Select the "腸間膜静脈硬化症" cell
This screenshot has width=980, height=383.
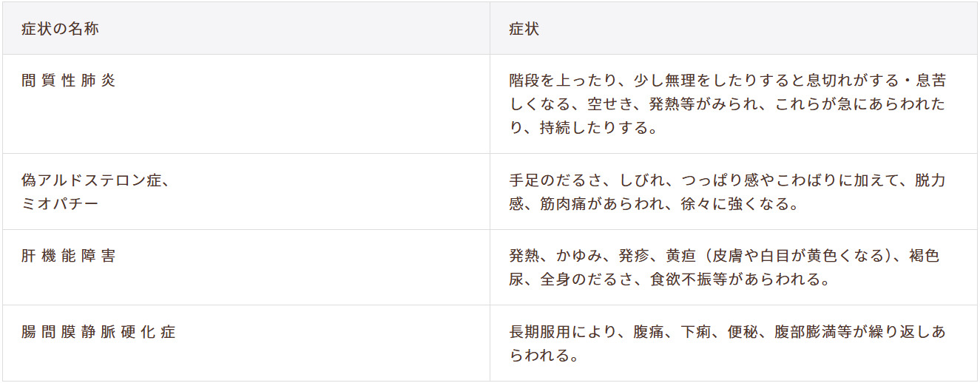pyautogui.click(x=98, y=332)
